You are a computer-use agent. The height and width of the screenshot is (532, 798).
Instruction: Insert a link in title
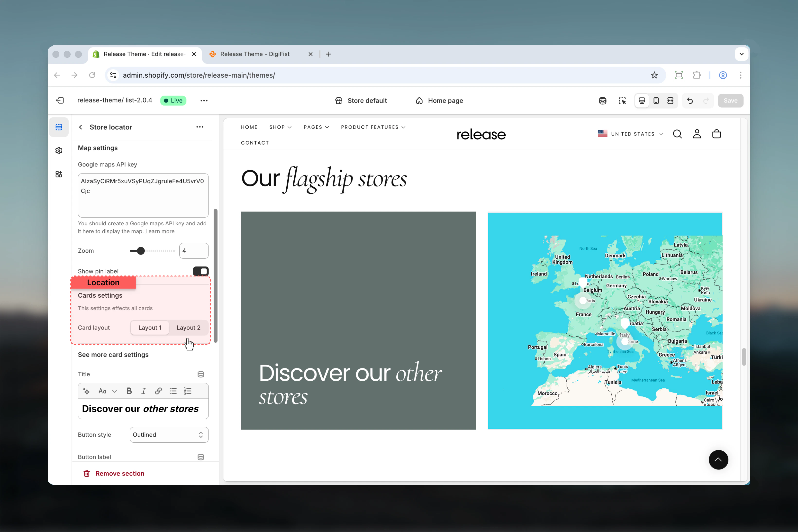158,391
